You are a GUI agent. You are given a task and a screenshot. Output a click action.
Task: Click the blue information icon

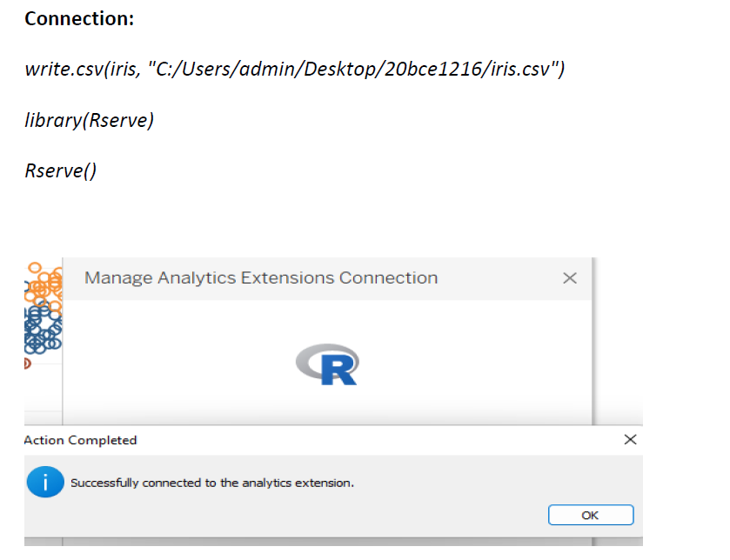[x=45, y=482]
